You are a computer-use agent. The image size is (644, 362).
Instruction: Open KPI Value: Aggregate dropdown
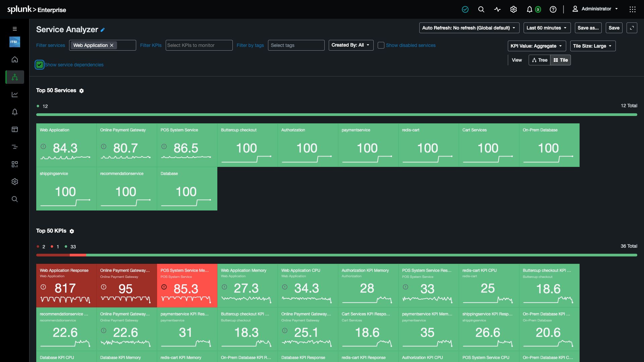[537, 46]
